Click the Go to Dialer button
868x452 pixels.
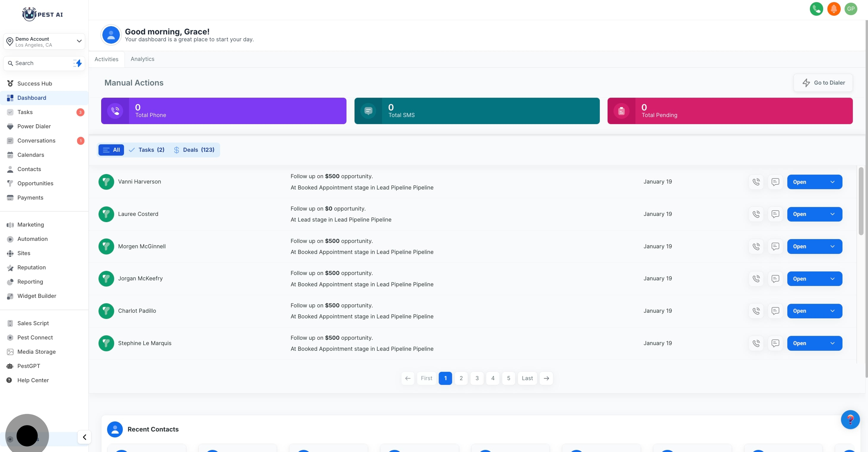pos(823,83)
